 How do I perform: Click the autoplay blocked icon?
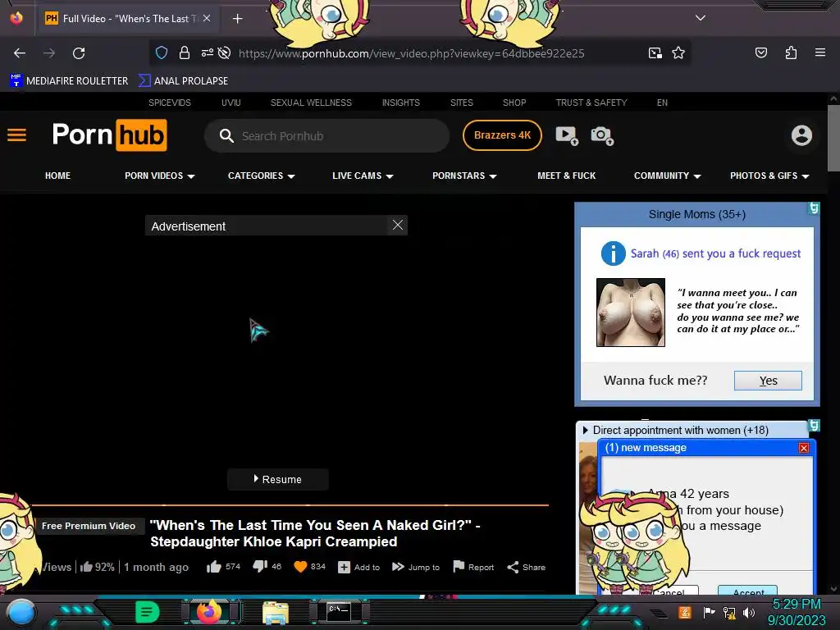[x=225, y=52]
